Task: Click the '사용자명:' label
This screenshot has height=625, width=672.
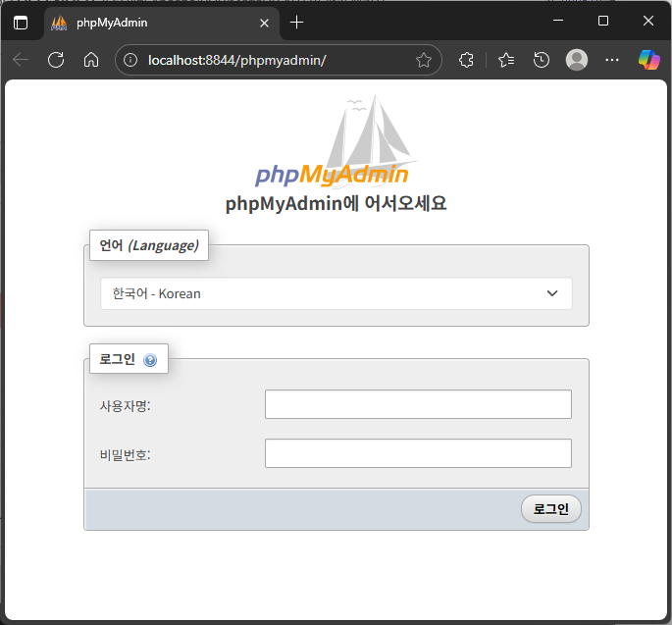Action: tap(126, 405)
